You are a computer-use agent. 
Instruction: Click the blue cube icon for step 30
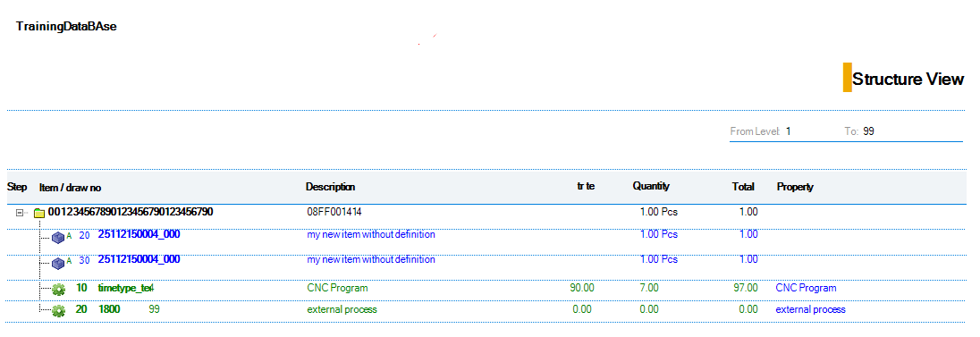[58, 263]
